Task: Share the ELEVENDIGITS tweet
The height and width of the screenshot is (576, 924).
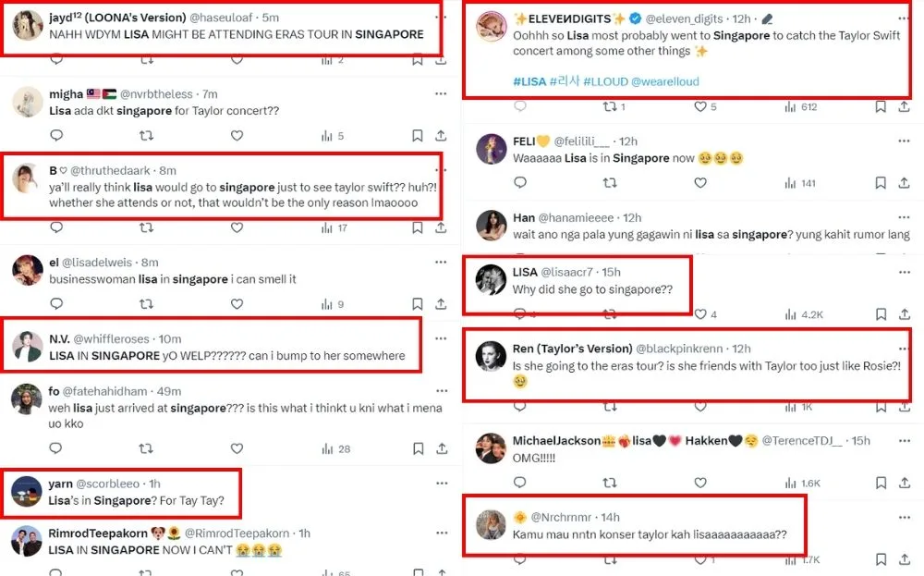Action: coord(904,106)
